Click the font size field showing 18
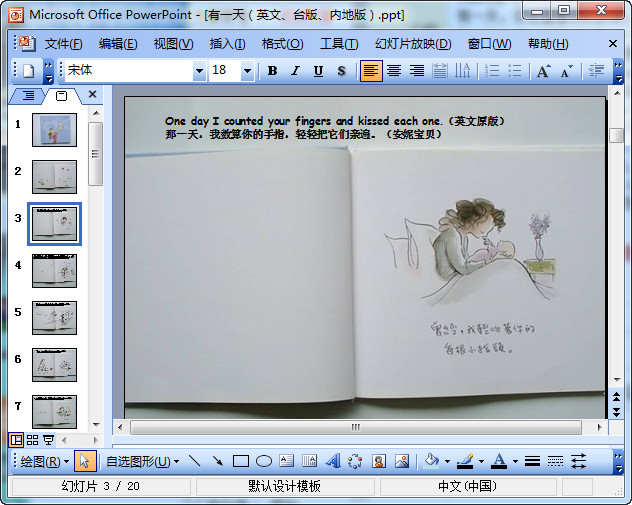This screenshot has width=632, height=505. (x=225, y=71)
